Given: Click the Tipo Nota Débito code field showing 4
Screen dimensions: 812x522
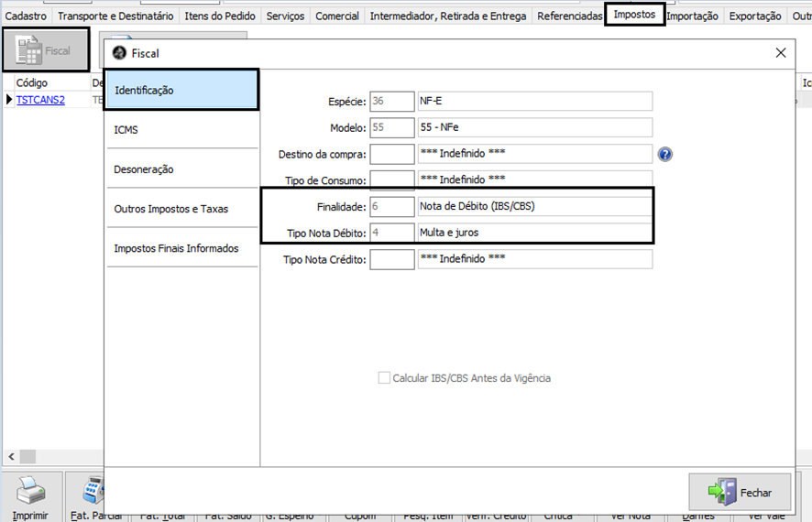Looking at the screenshot, I should [392, 233].
